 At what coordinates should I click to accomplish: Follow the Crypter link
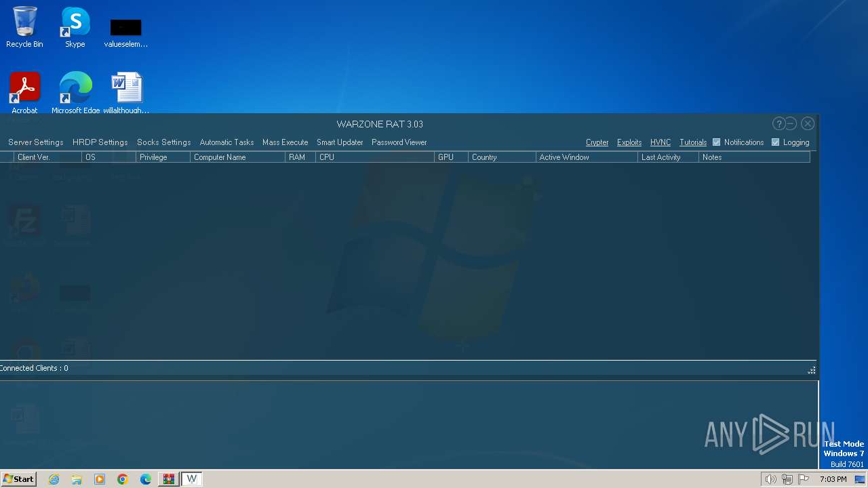[x=597, y=142]
